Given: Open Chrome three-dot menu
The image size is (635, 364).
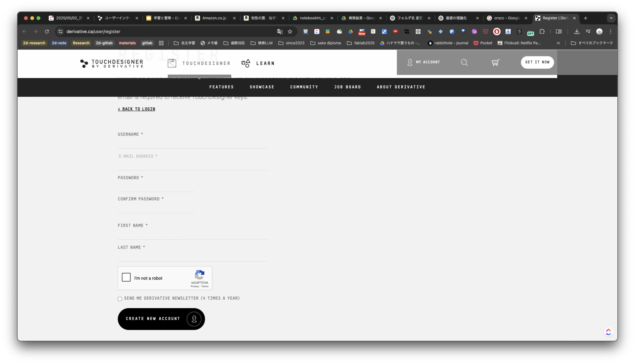Looking at the screenshot, I should [610, 32].
